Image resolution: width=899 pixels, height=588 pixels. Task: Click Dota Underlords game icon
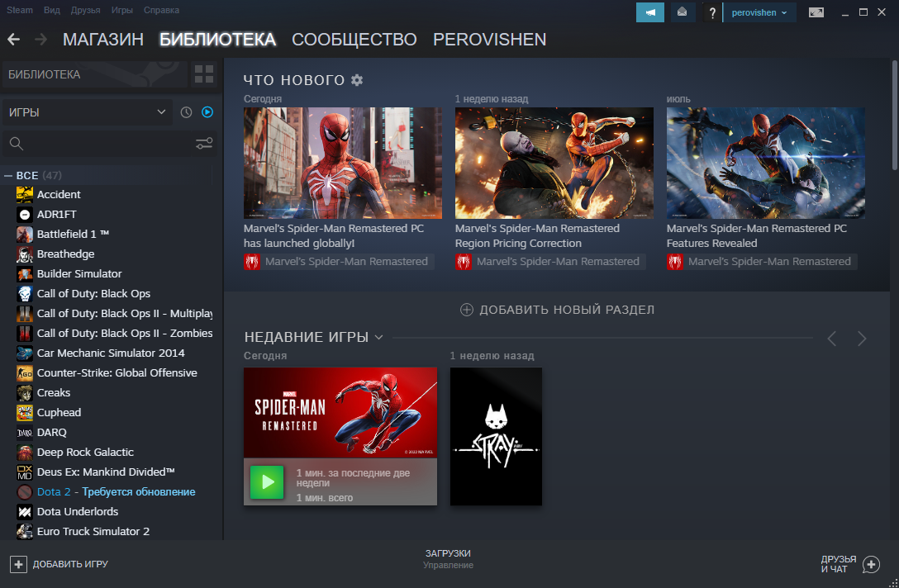point(25,512)
